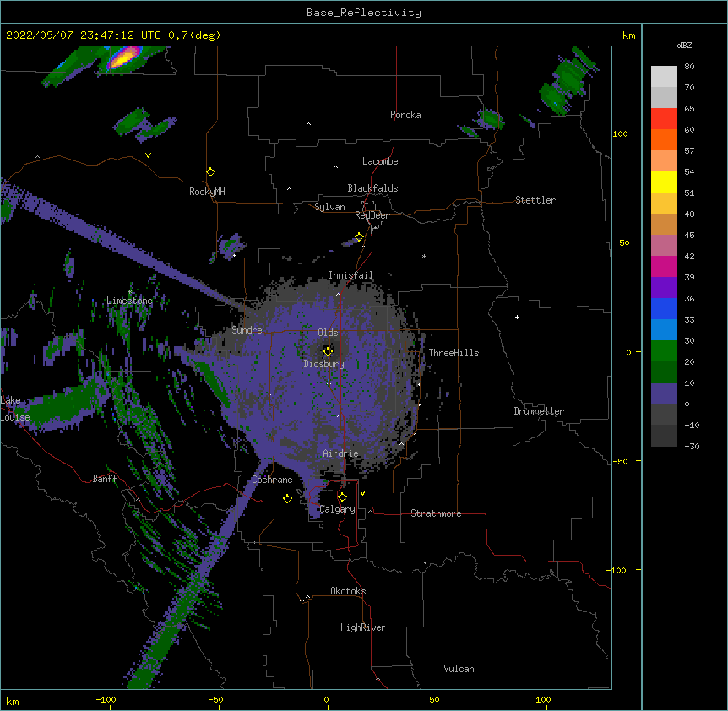Click the white asterisk east of Innisfail
This screenshot has width=728, height=711.
click(x=424, y=256)
